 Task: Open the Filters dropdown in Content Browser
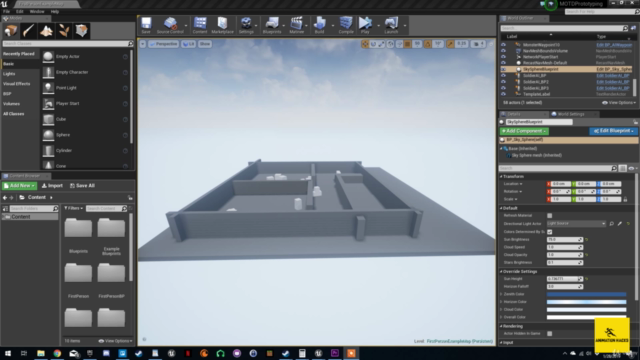pos(73,209)
